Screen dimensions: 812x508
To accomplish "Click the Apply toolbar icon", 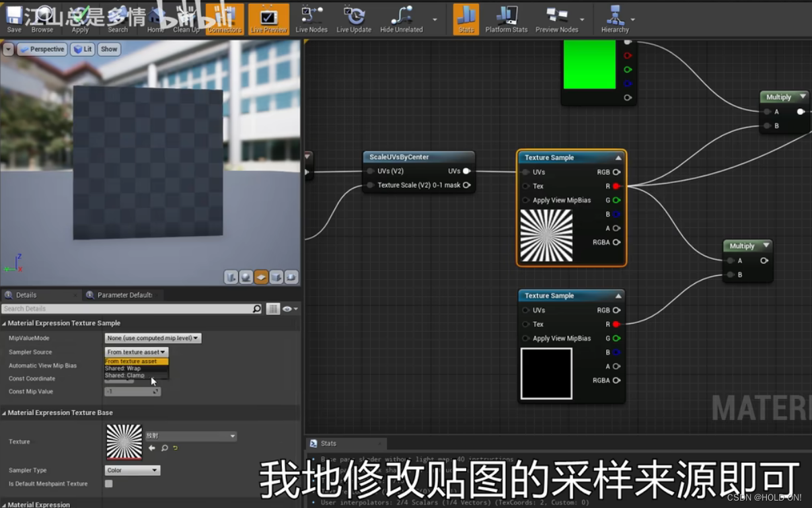I will click(x=80, y=19).
